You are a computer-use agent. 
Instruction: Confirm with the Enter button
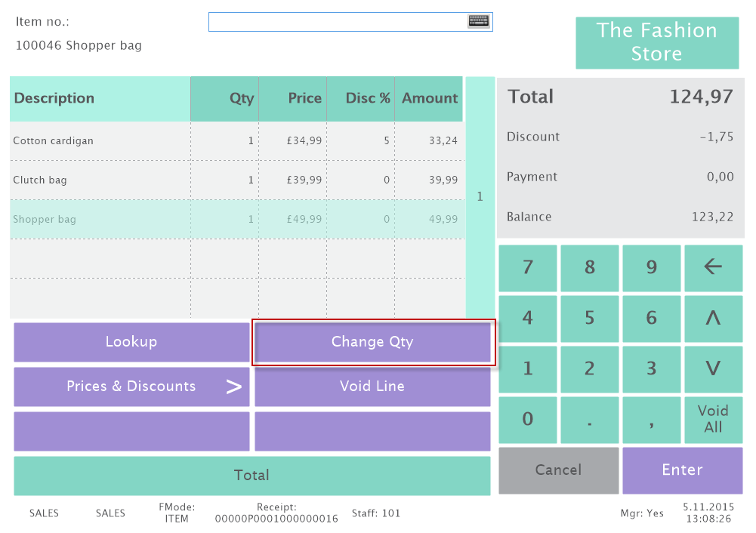tap(682, 470)
